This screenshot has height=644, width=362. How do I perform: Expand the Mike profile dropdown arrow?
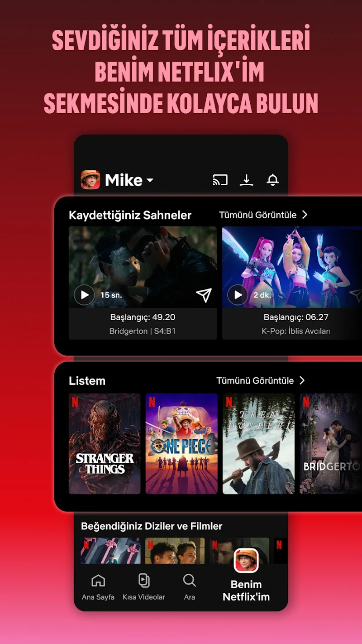[x=150, y=181]
